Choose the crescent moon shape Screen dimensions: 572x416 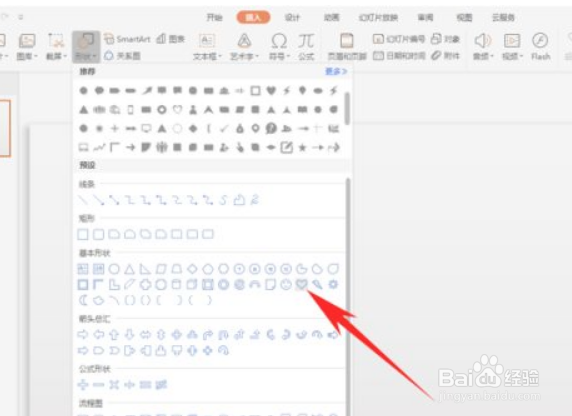pyautogui.click(x=83, y=300)
